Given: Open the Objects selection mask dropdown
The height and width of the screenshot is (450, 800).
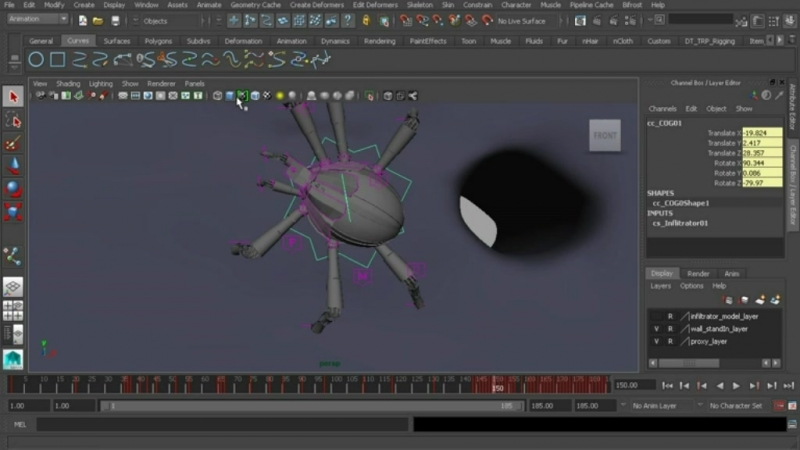Looking at the screenshot, I should point(171,21).
